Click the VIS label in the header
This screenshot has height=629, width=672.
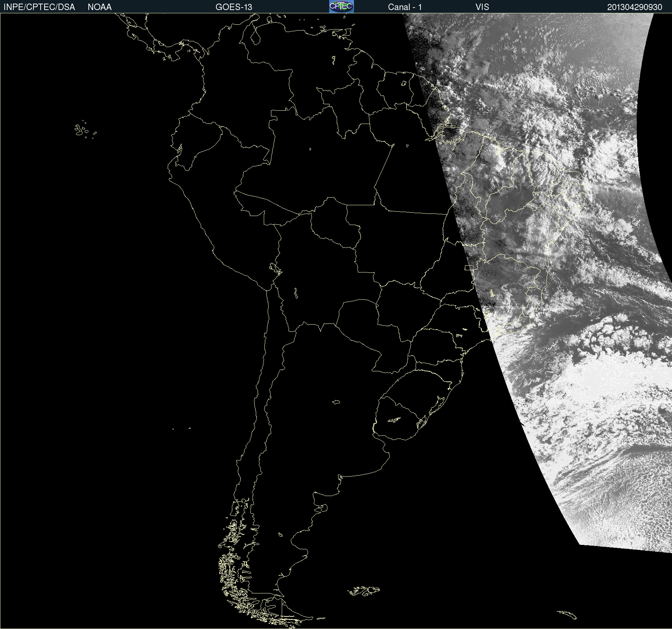[x=482, y=7]
